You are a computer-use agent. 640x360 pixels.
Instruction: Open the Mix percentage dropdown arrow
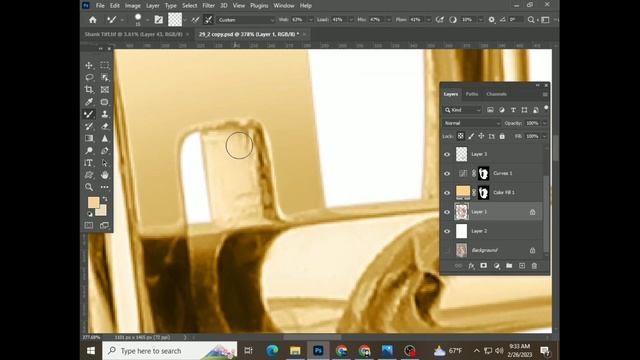[x=389, y=20]
